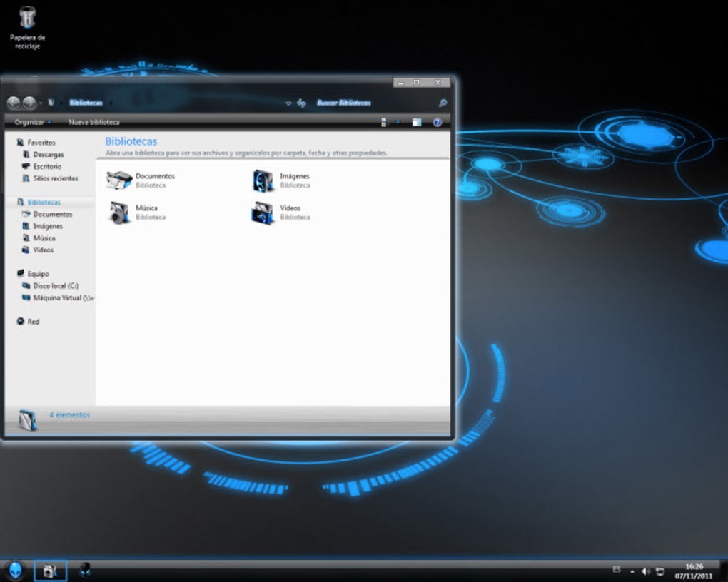Screen dimensions: 728x582
Task: Toggle the preview pane icon
Action: coord(417,121)
